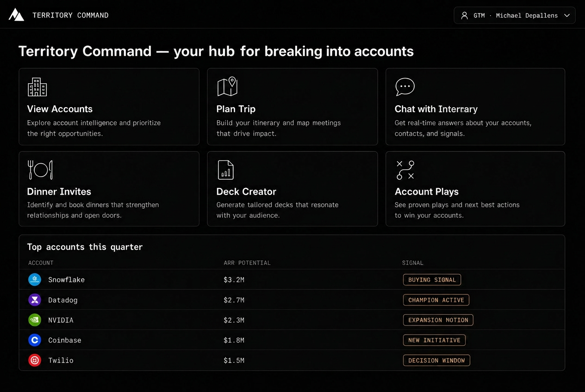Screen dimensions: 585x392
Task: Click the Snowflake logo icon
Action: coord(35,280)
